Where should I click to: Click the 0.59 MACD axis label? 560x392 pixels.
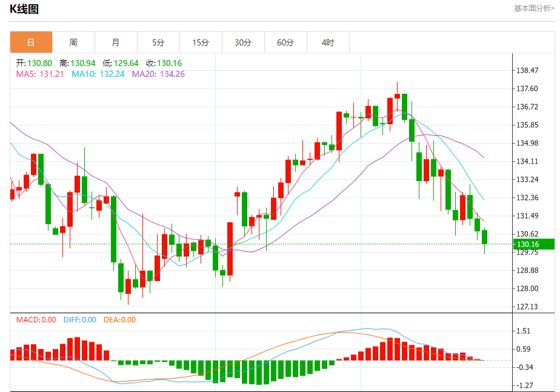(524, 349)
